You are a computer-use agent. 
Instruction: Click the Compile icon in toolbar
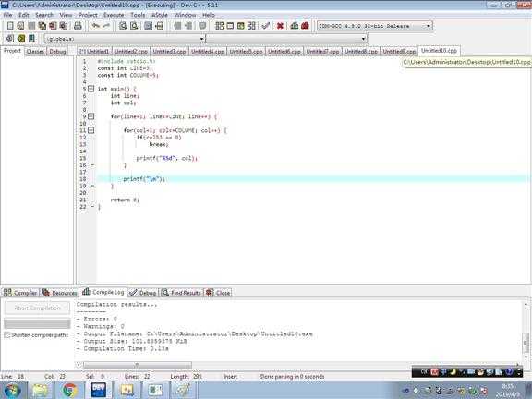[x=220, y=26]
